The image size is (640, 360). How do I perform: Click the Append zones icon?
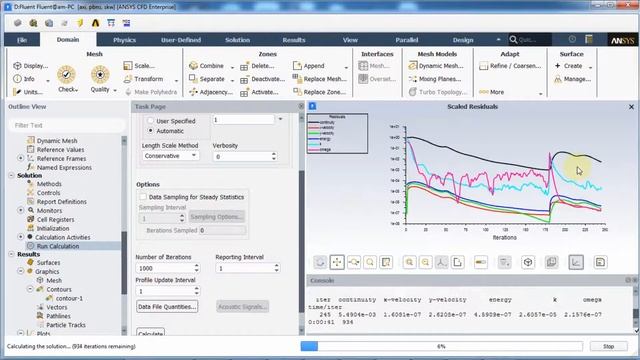click(x=297, y=66)
